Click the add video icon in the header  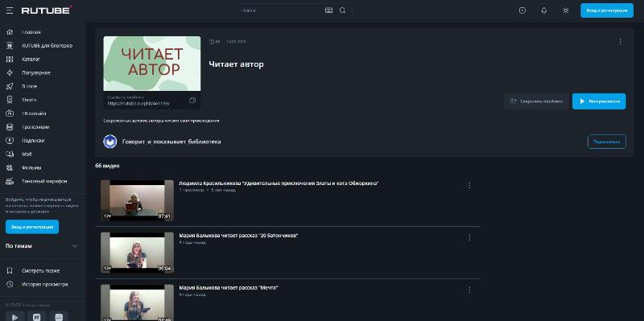[522, 10]
